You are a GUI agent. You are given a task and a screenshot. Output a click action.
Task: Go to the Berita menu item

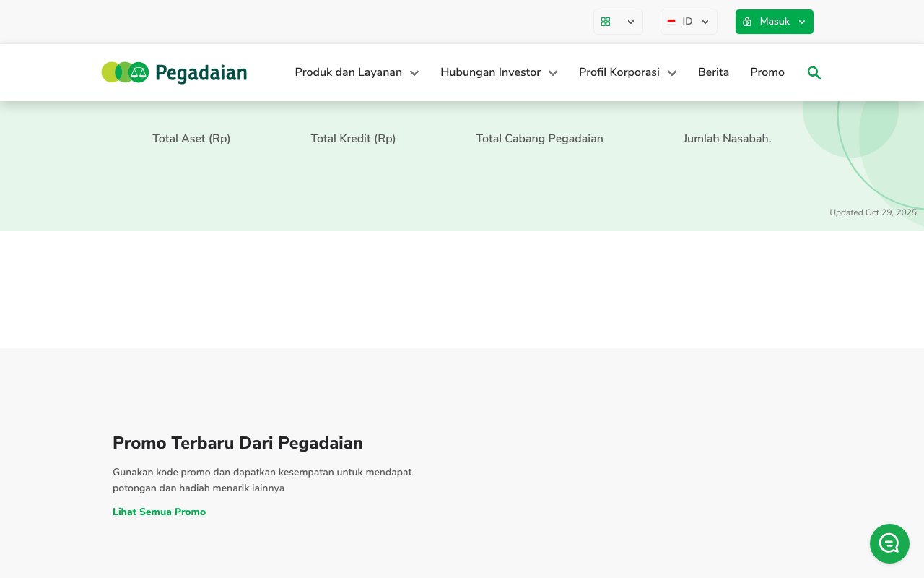pyautogui.click(x=713, y=72)
